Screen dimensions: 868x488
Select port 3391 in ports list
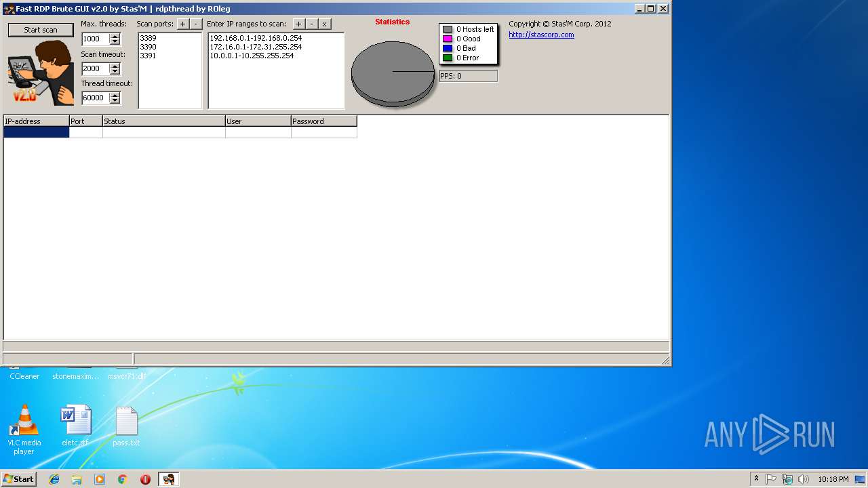[x=148, y=56]
